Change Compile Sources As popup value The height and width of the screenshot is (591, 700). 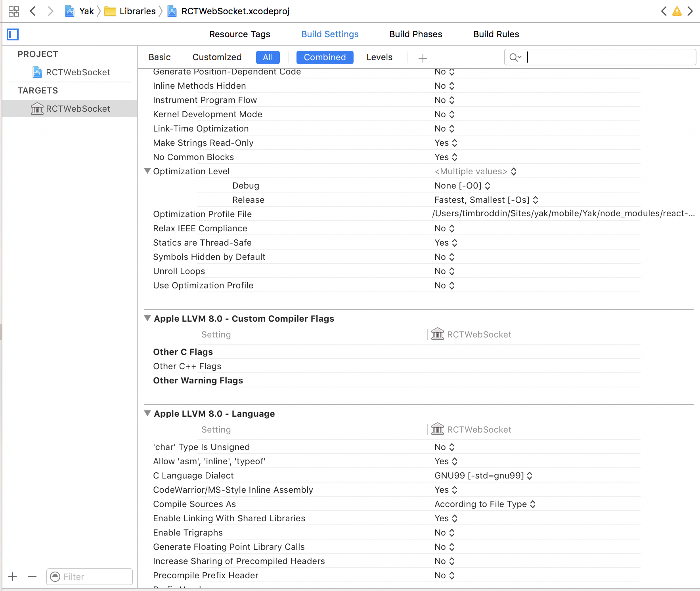pos(485,504)
